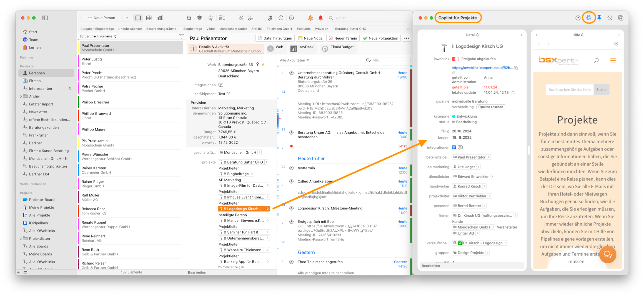Click the outgoing phone call icon
644x293 pixels.
tap(241, 18)
